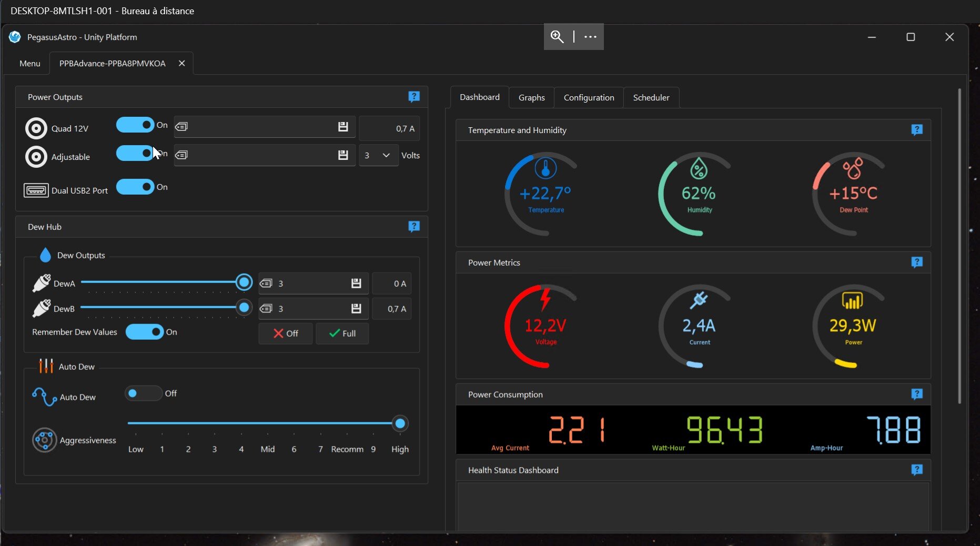The image size is (980, 546).
Task: Toggle Remember Dew Values switch
Action: coord(145,332)
